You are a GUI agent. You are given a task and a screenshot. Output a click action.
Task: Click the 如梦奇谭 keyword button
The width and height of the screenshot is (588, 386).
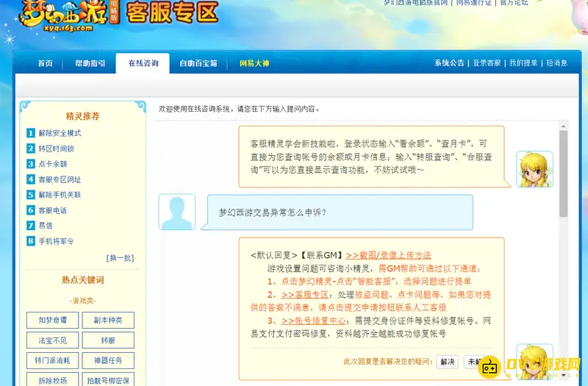52,320
